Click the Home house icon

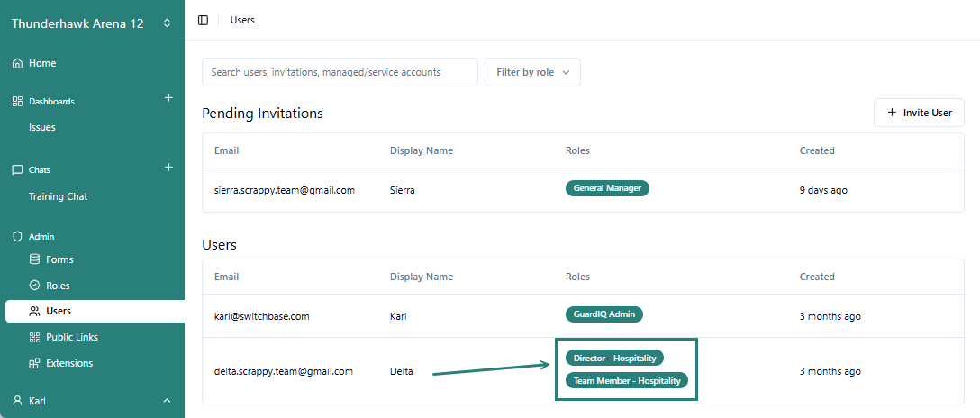click(x=17, y=64)
